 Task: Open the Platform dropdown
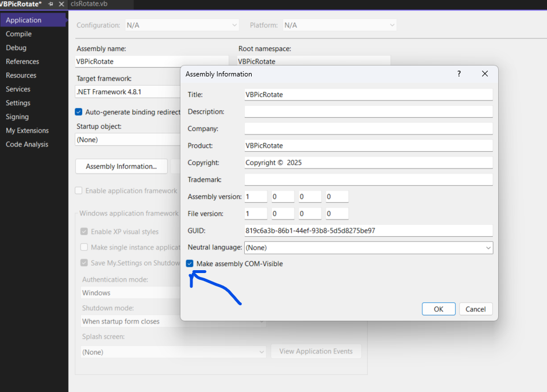pyautogui.click(x=340, y=25)
